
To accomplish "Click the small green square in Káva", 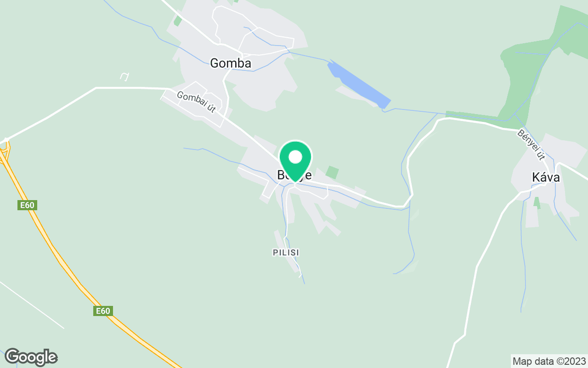I will point(537,202).
